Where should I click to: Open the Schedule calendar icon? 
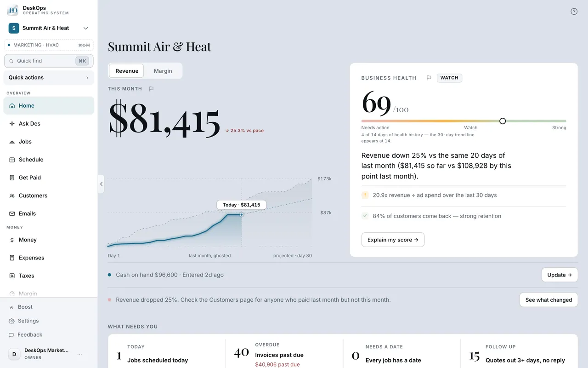[x=12, y=160]
